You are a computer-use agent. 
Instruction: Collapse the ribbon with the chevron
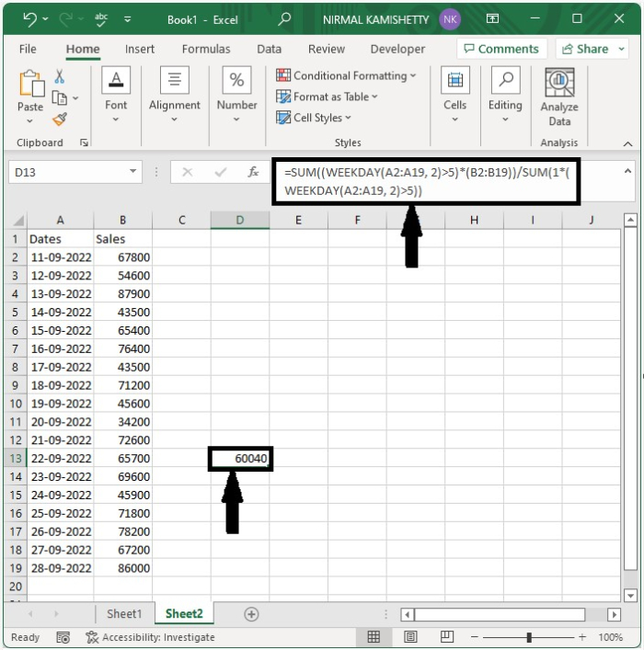click(x=627, y=143)
